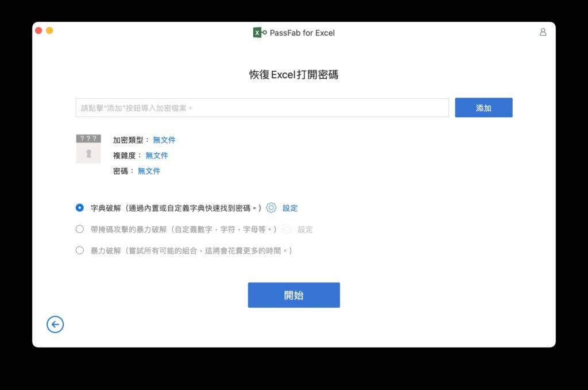Close the window with the red button
The image size is (588, 390).
[x=38, y=30]
